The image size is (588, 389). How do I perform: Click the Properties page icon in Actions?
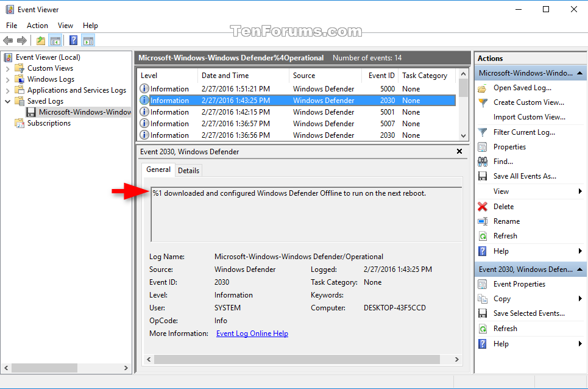coord(483,147)
